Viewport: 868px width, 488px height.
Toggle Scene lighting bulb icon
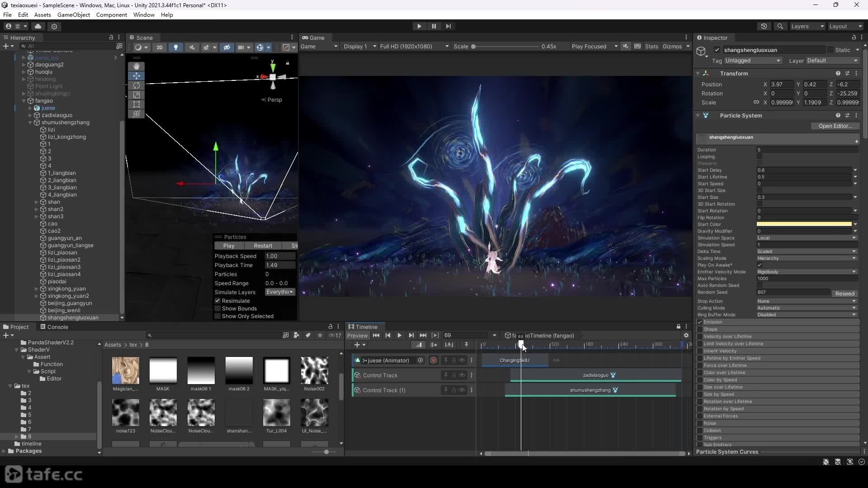click(x=176, y=47)
